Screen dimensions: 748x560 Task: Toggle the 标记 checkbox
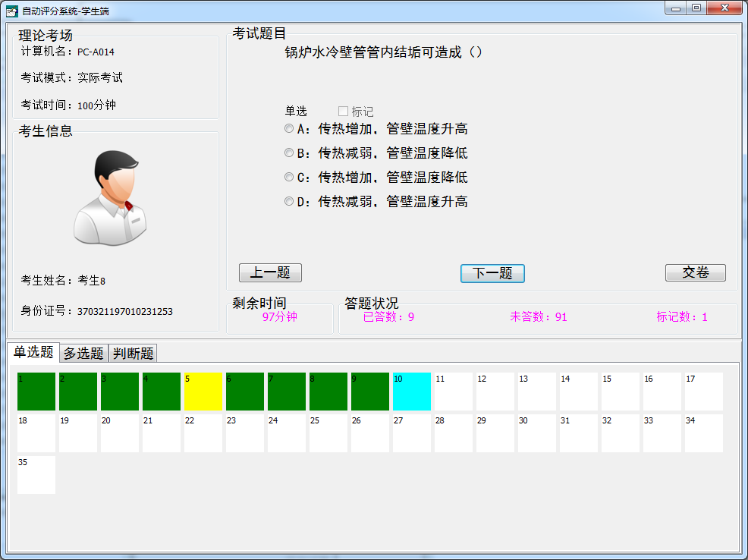tap(343, 112)
